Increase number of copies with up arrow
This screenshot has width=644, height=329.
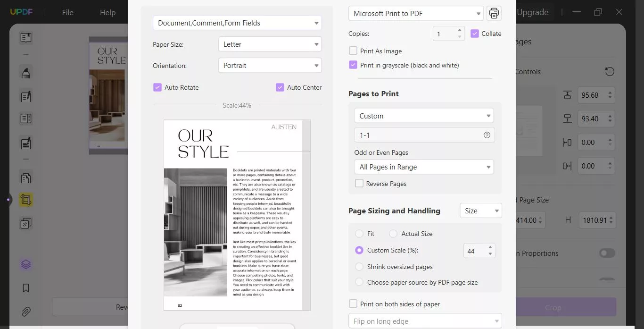[460, 30]
